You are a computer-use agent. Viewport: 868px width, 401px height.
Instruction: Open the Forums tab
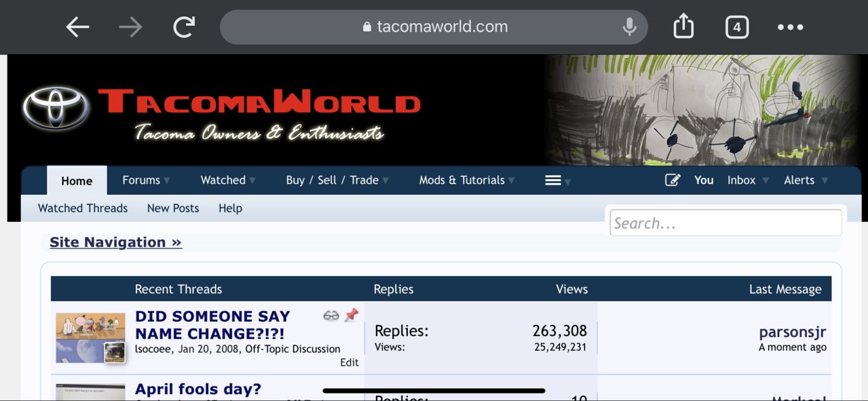[x=141, y=180]
